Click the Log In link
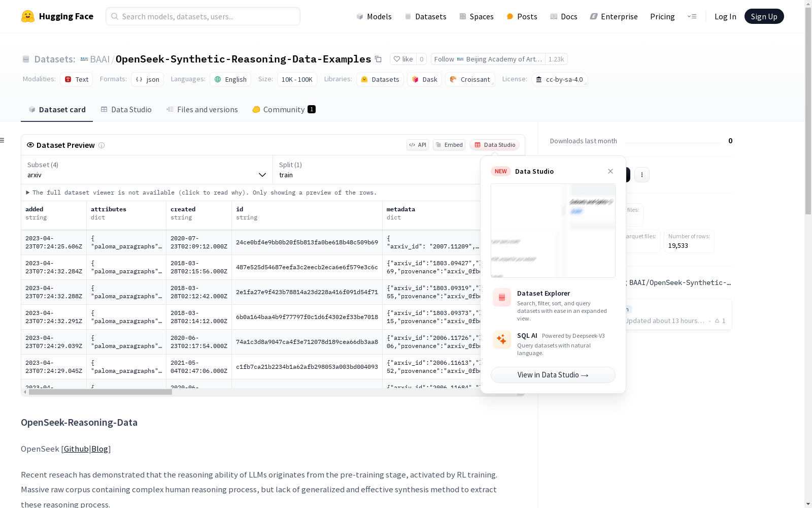The height and width of the screenshot is (508, 812). coord(725,16)
